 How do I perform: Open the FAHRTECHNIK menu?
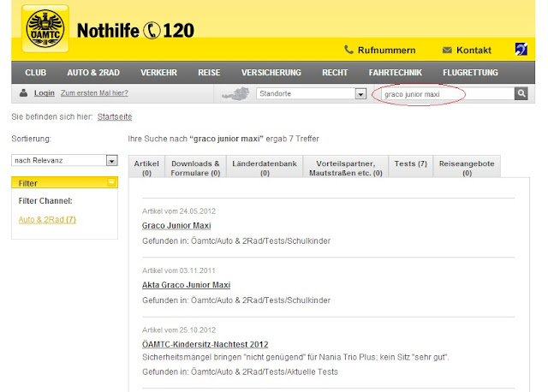[396, 73]
